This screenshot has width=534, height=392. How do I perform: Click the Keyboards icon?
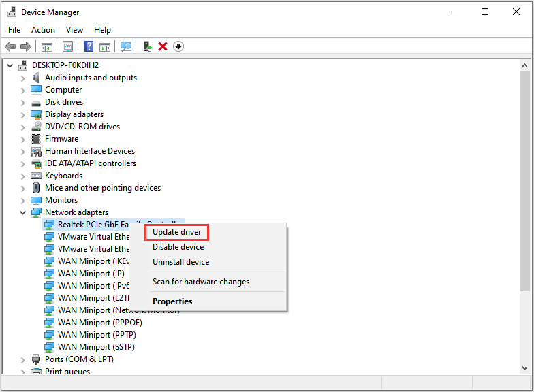[x=35, y=176]
